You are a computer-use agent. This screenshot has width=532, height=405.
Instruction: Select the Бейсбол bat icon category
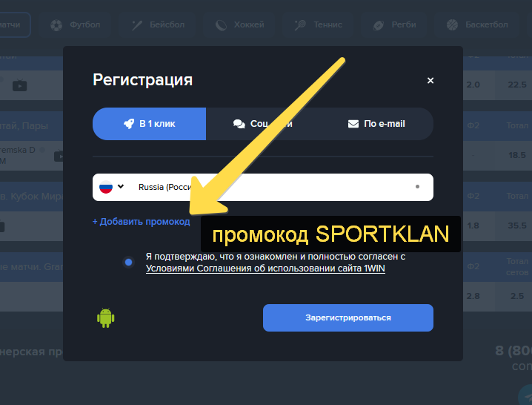pos(137,25)
